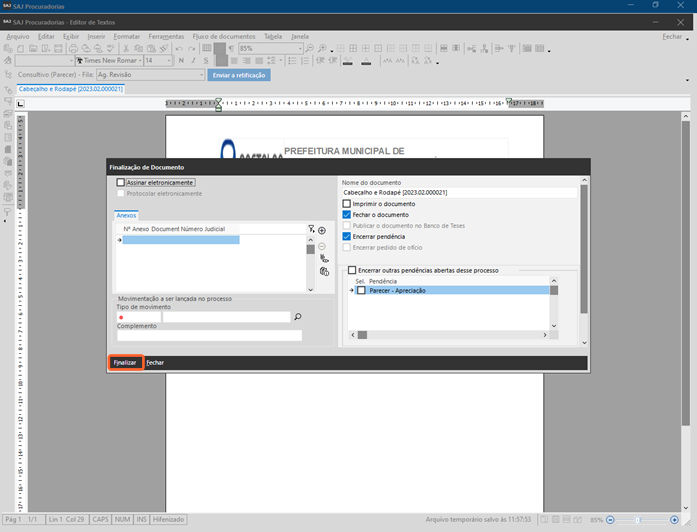Screen dimensions: 697x532
Task: Open the Ferramentas menu
Action: tap(166, 36)
